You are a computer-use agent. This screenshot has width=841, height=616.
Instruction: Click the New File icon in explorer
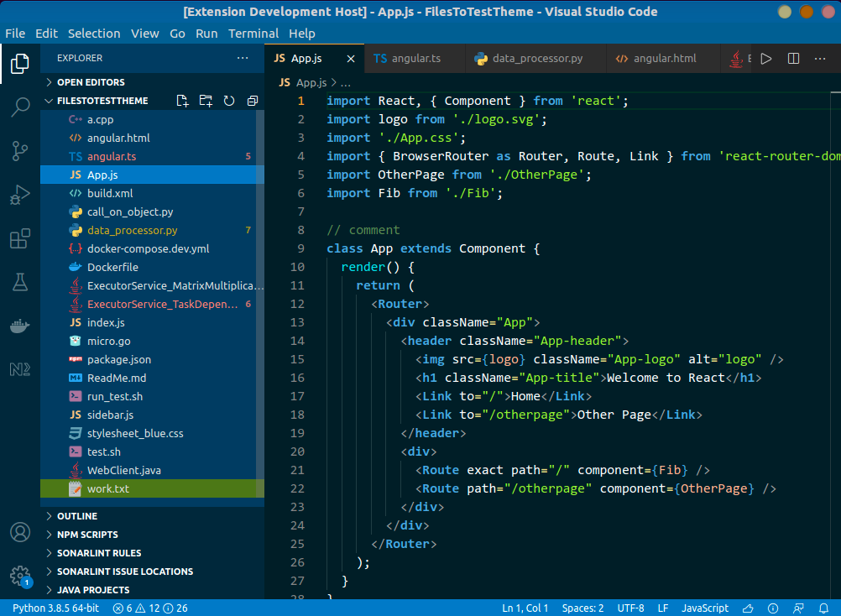(x=182, y=101)
